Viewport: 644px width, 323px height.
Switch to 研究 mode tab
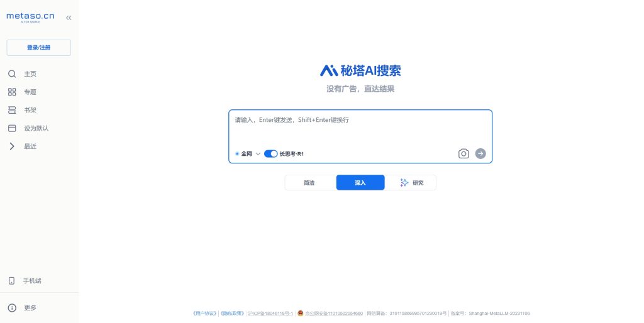click(411, 183)
